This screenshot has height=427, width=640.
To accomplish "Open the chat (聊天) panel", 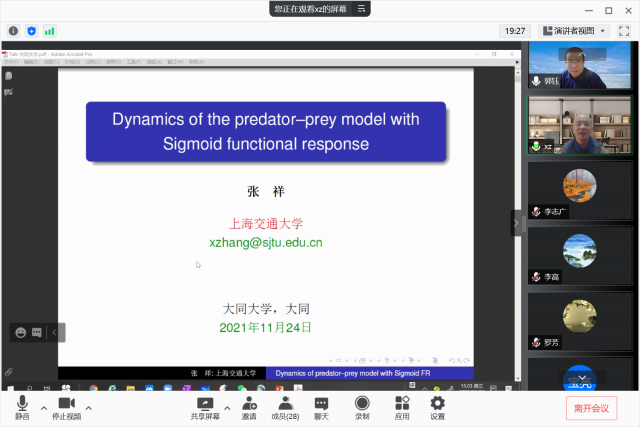I will click(321, 407).
